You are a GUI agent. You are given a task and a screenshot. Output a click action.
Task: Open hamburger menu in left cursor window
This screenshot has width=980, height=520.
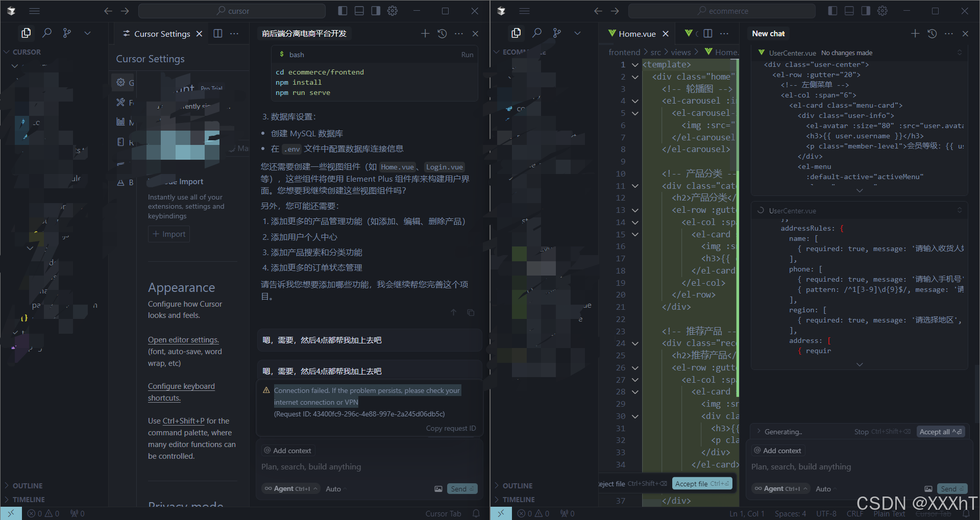coord(34,11)
